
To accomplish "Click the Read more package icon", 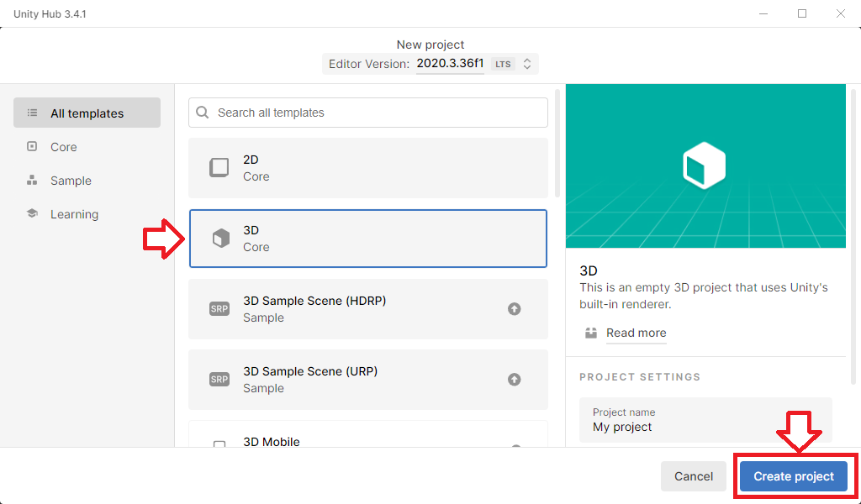I will coord(591,333).
